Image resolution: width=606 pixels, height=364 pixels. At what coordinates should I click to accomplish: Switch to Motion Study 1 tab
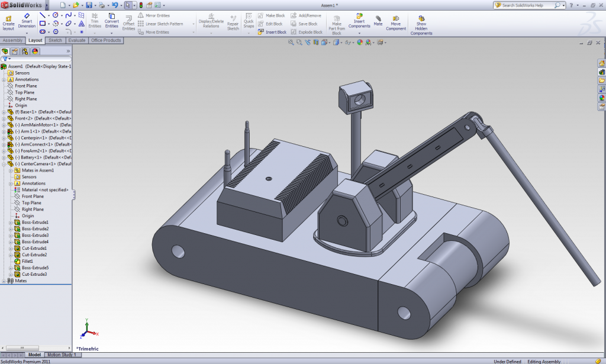tap(62, 355)
